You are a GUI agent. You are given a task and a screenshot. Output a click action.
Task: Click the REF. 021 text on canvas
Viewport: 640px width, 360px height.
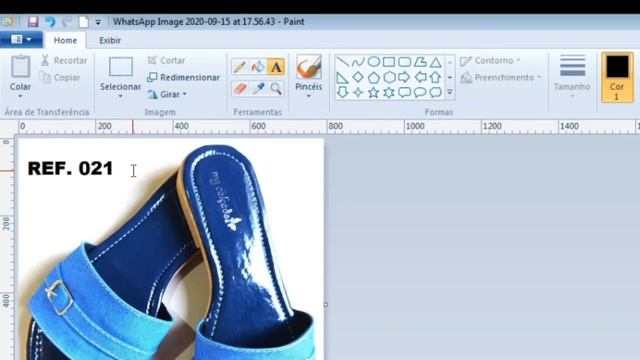(x=70, y=169)
